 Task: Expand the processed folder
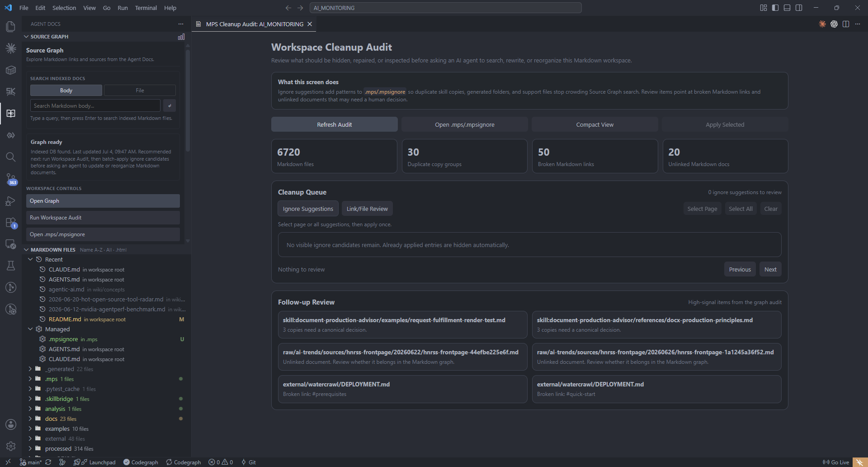coord(30,448)
